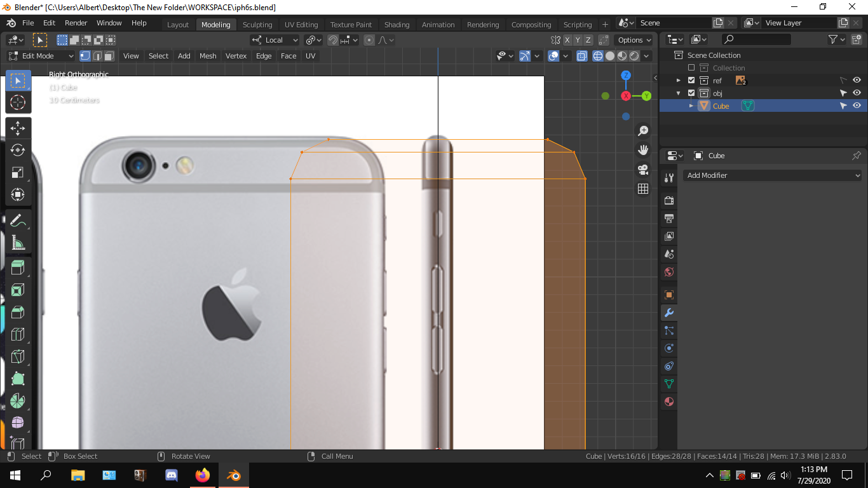
Task: Click the green Y axis gizmo
Action: 646,96
